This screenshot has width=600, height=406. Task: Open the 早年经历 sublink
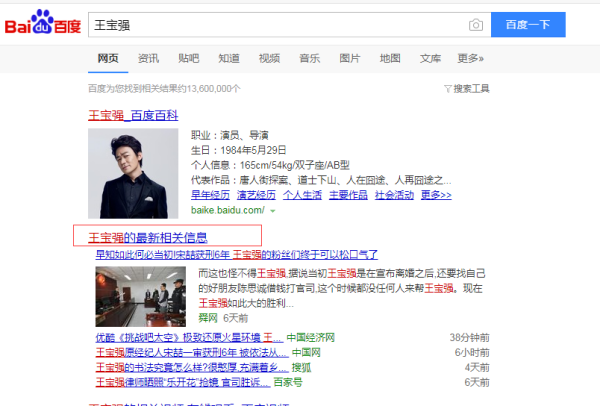point(210,195)
